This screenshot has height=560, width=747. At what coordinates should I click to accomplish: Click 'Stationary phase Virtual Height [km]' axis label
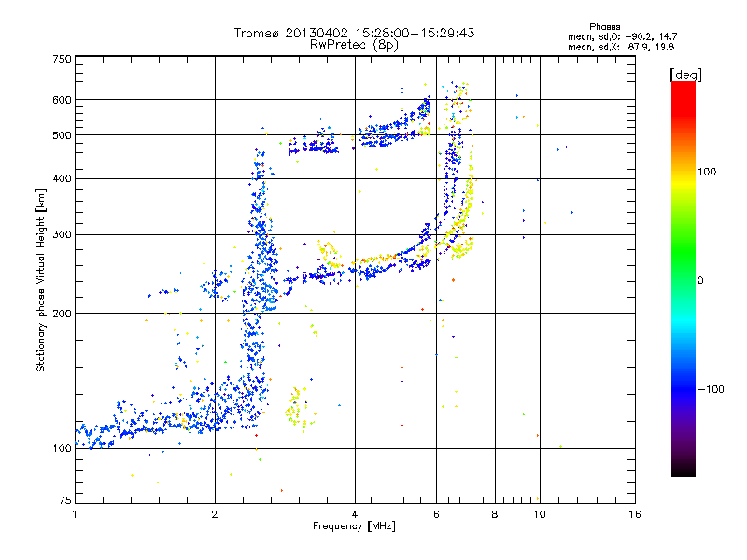(40, 281)
